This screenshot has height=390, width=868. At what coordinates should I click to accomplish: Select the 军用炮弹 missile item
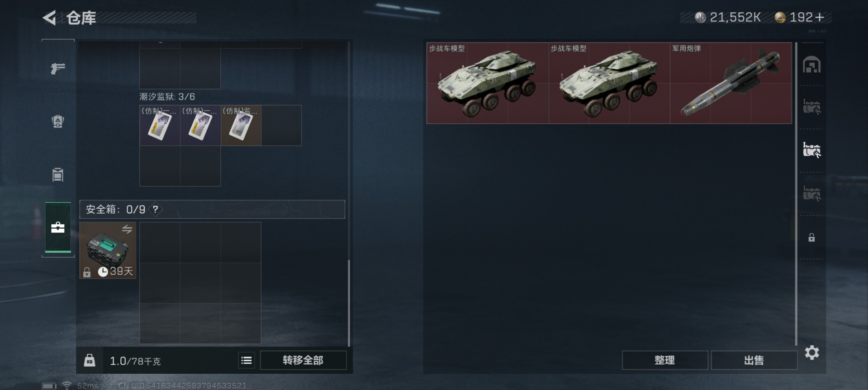tap(731, 83)
